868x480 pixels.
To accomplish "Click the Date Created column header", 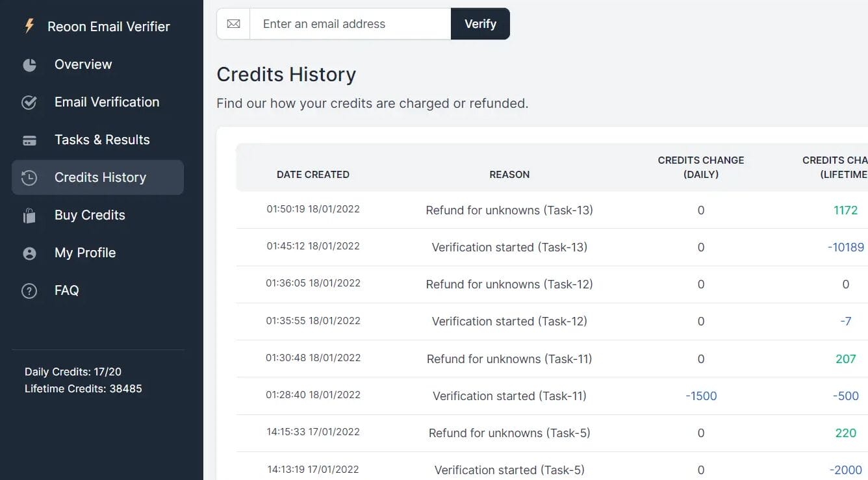I will click(x=313, y=174).
